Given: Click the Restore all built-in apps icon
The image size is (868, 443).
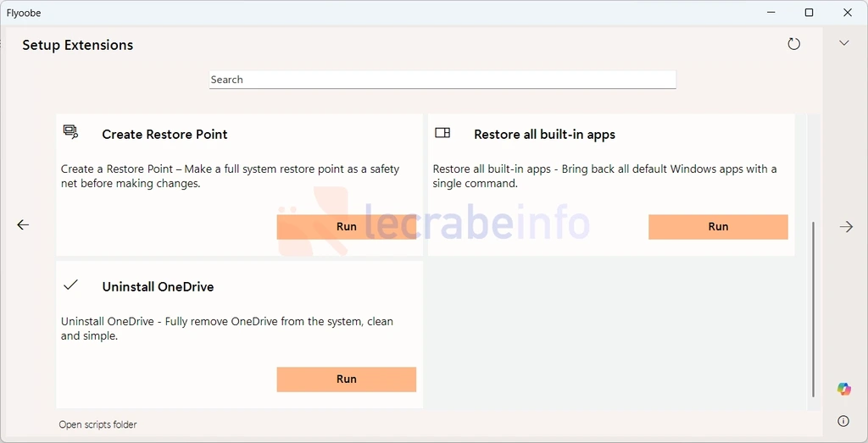Looking at the screenshot, I should coord(442,133).
